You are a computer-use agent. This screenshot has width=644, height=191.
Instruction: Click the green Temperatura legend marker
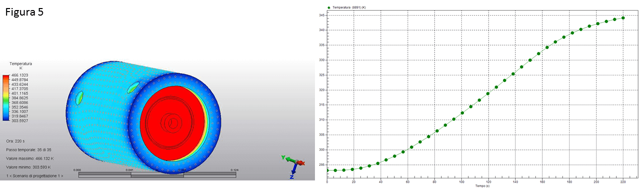[x=329, y=8]
